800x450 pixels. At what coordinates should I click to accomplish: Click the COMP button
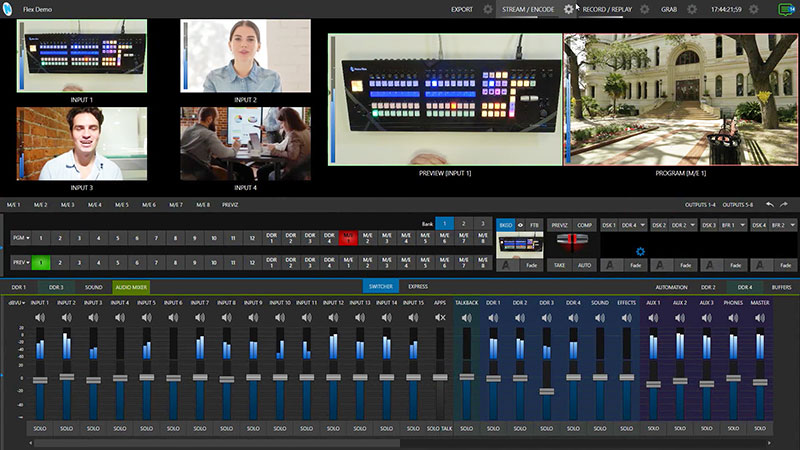pyautogui.click(x=585, y=225)
